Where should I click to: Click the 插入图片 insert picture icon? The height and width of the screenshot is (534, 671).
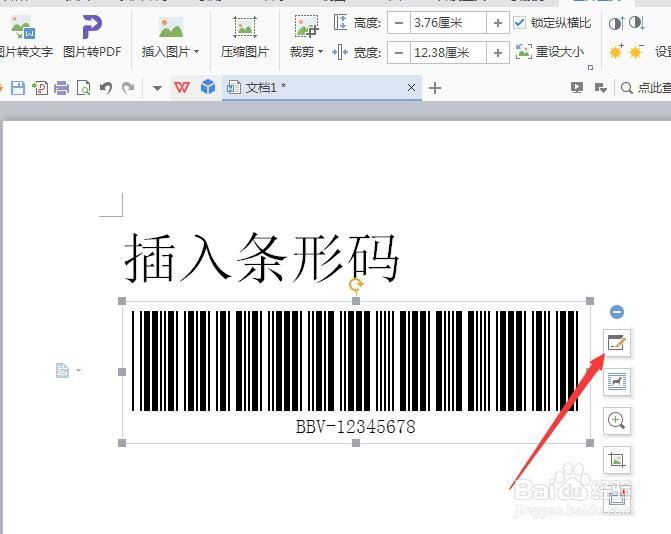(171, 28)
